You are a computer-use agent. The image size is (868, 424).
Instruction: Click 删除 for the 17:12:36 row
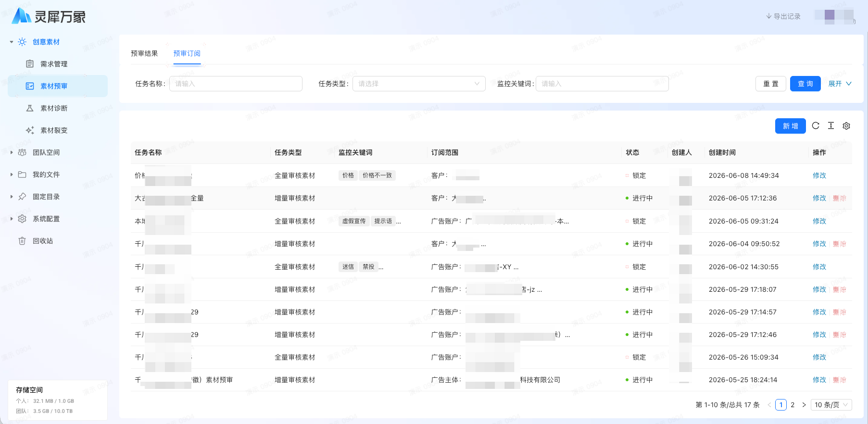(x=840, y=198)
